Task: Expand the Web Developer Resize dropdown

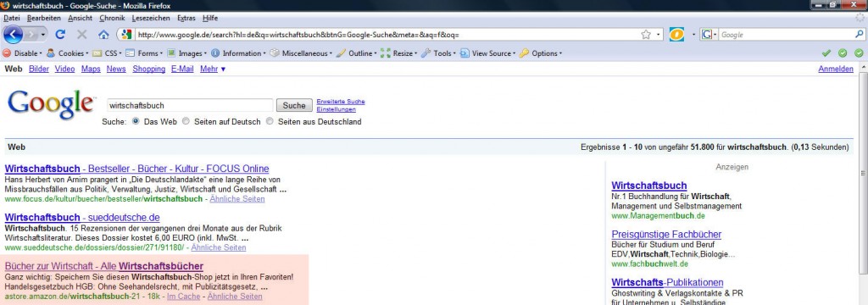Action: 398,53
